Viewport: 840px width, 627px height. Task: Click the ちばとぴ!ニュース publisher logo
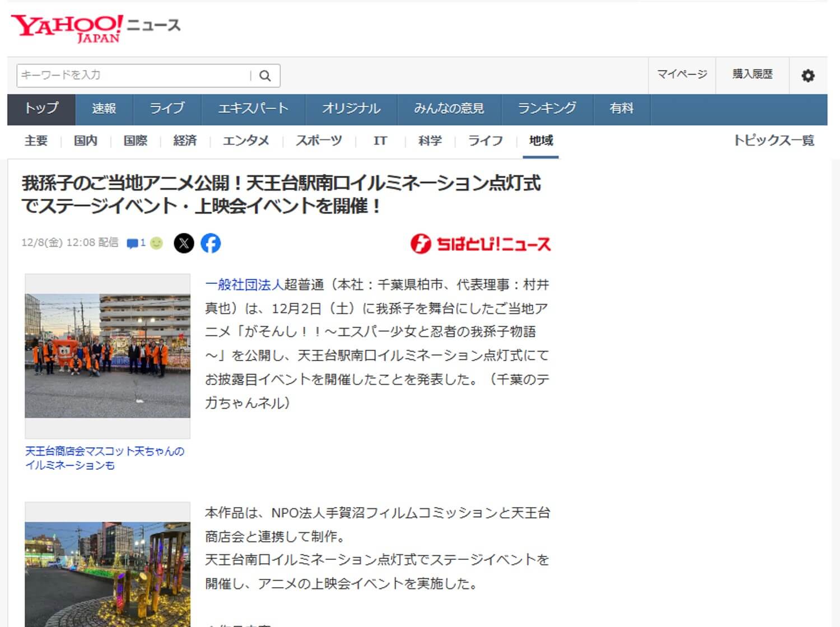coord(480,244)
